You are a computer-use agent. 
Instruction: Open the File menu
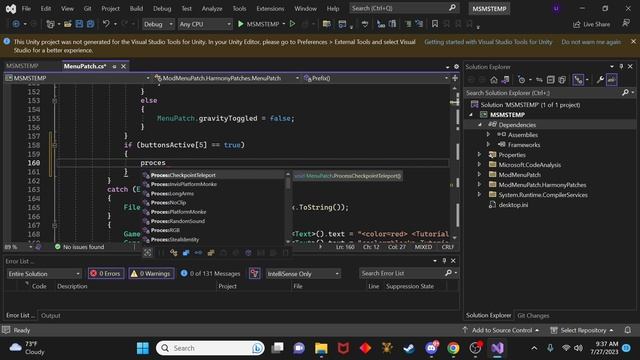coord(26,8)
